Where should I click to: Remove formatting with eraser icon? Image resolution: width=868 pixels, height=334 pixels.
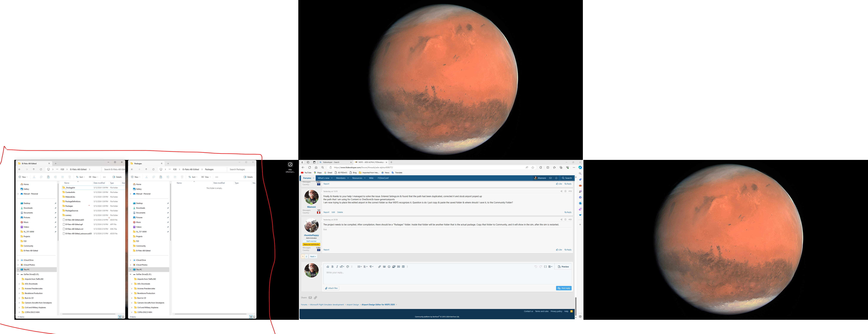[328, 267]
